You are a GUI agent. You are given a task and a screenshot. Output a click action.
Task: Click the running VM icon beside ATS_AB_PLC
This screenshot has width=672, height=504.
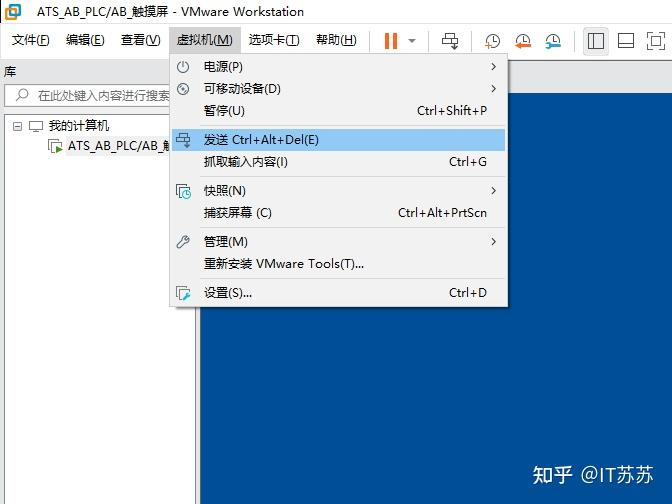[55, 146]
